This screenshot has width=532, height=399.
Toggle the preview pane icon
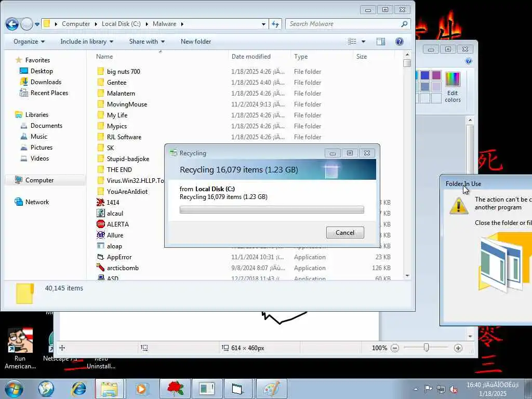click(x=381, y=42)
